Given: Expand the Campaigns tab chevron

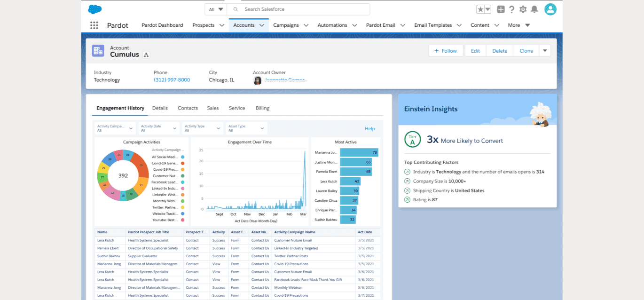Looking at the screenshot, I should coord(306,25).
